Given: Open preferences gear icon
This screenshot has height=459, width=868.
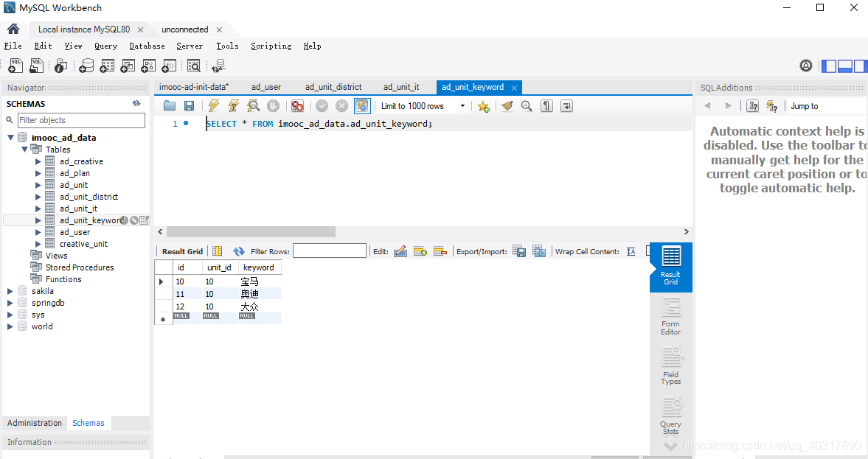Looking at the screenshot, I should tap(806, 66).
